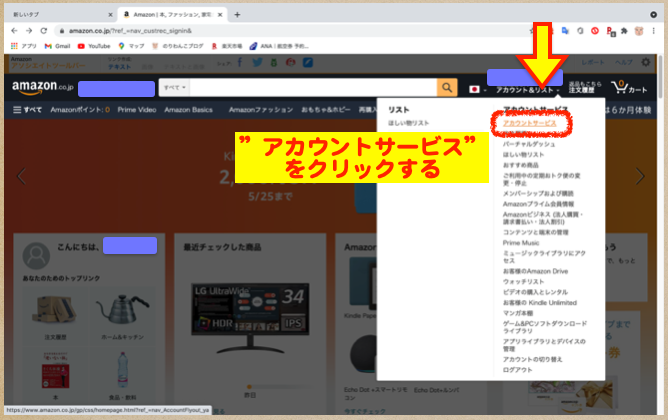Image resolution: width=668 pixels, height=420 pixels.
Task: Select ウォッチリスト in account menu
Action: click(x=523, y=282)
